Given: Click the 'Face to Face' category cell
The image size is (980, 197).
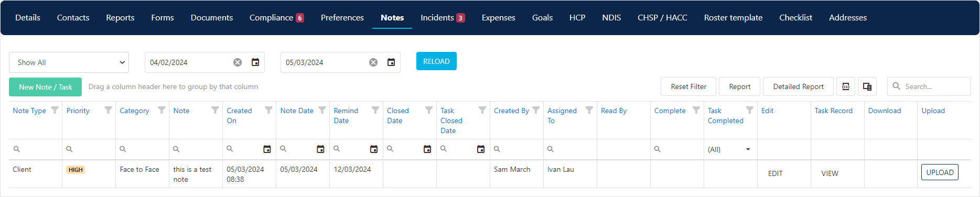Looking at the screenshot, I should coord(142,174).
